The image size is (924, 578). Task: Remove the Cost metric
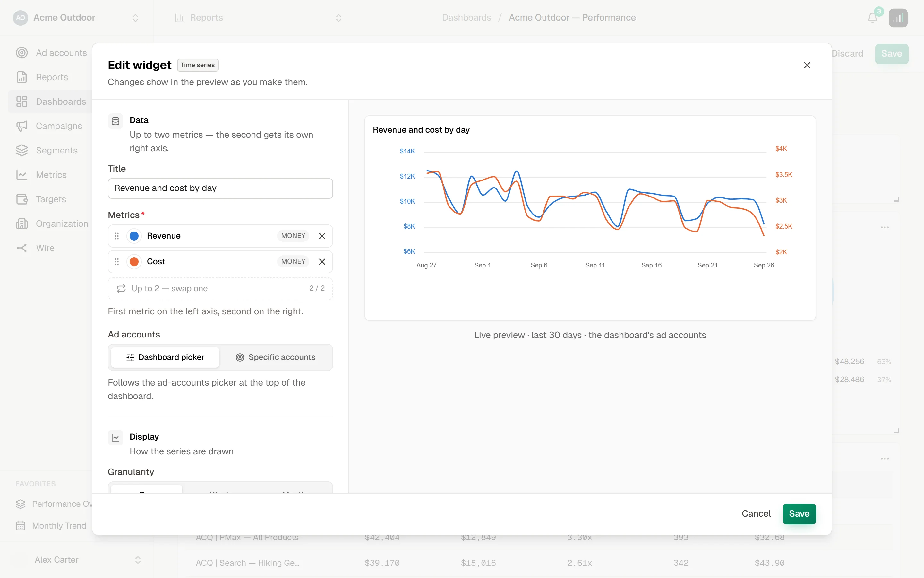click(322, 262)
